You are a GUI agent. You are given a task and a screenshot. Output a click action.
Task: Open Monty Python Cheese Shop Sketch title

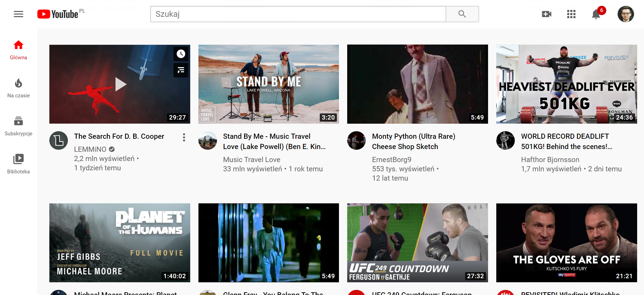pos(414,142)
